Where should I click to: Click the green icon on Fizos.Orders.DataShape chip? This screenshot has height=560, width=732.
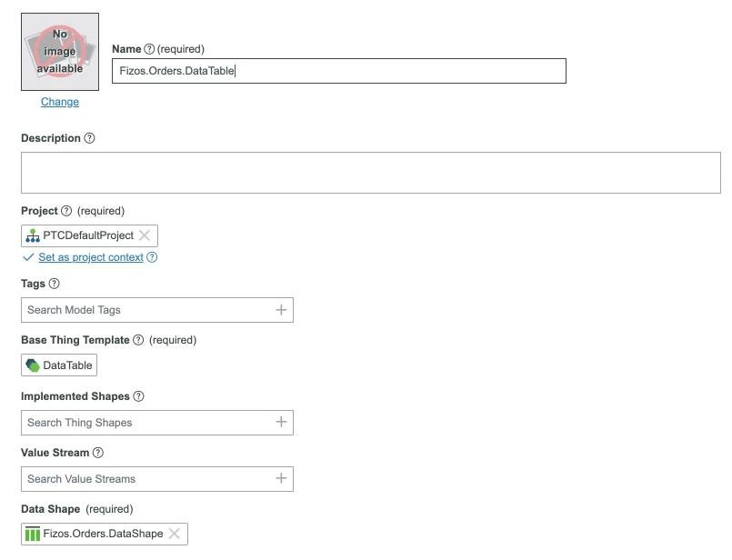click(x=32, y=534)
